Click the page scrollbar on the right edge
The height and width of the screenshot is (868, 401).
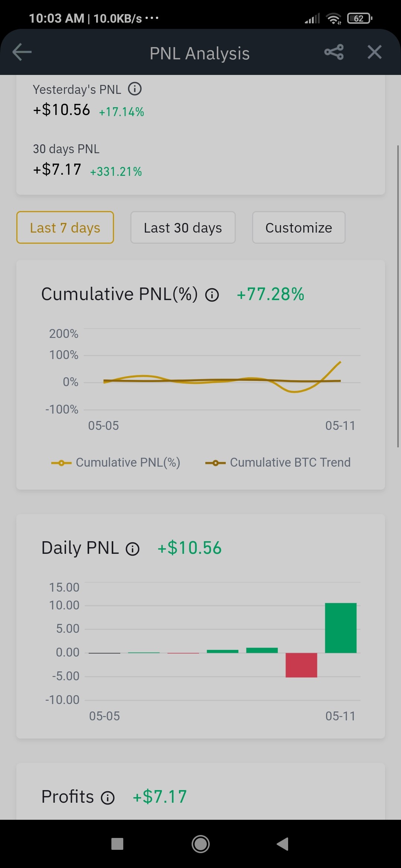point(398,296)
